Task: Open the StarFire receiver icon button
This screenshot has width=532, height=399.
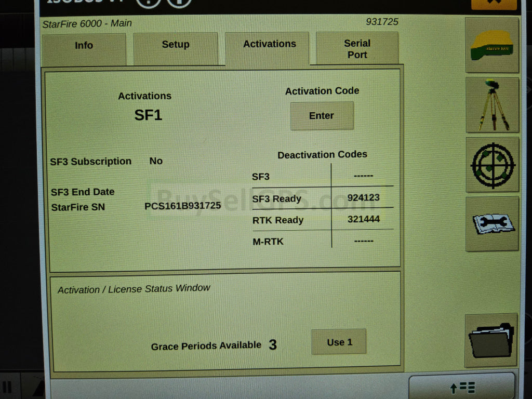Action: [492, 45]
